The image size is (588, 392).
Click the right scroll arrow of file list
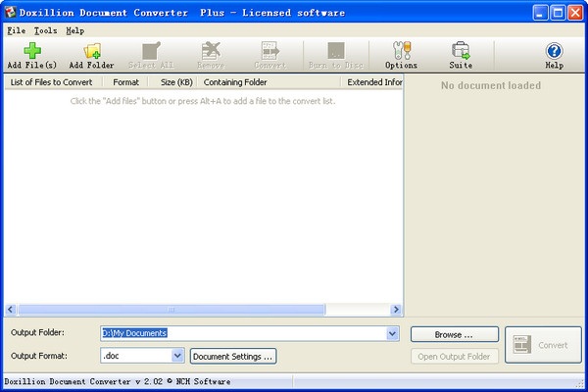click(x=396, y=310)
